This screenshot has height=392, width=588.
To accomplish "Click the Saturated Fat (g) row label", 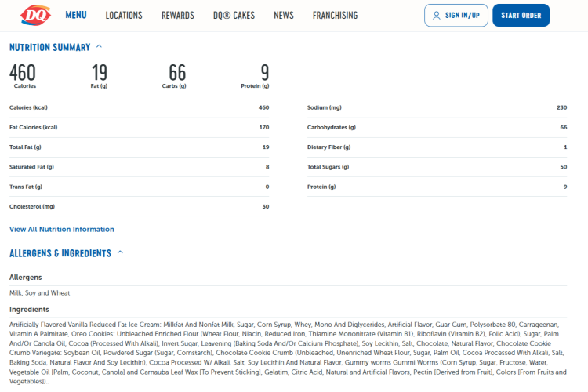I will click(x=31, y=167).
